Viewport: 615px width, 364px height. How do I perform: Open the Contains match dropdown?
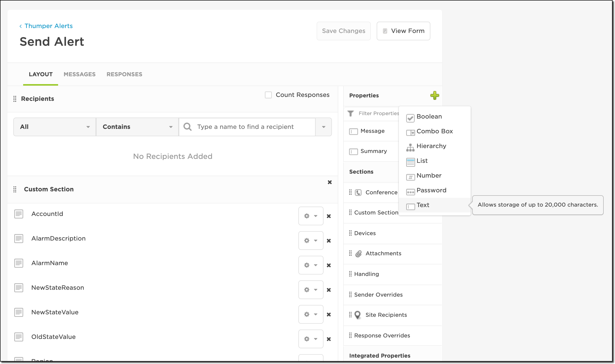point(137,127)
